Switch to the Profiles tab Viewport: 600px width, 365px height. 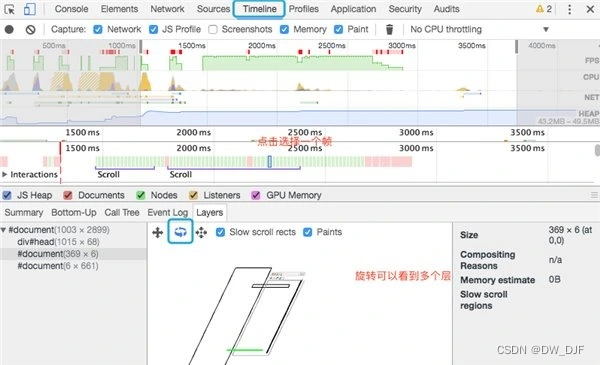304,9
